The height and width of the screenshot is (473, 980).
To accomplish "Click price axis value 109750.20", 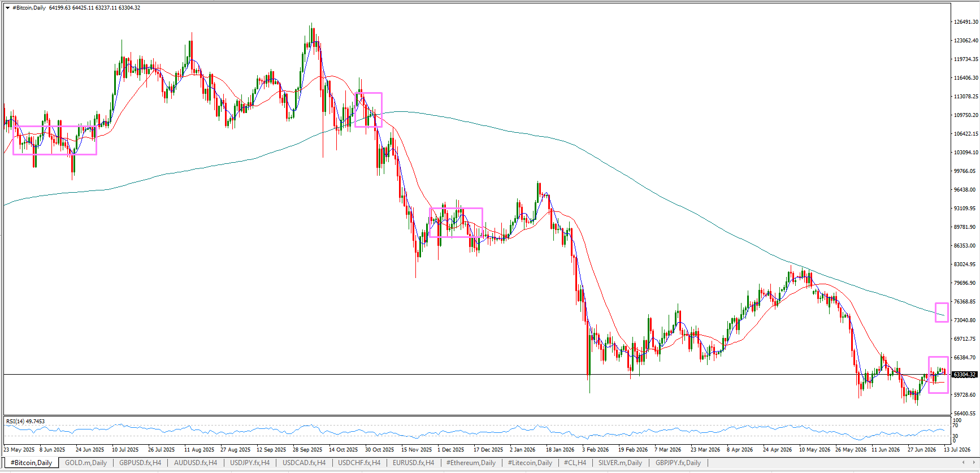I will pos(966,115).
